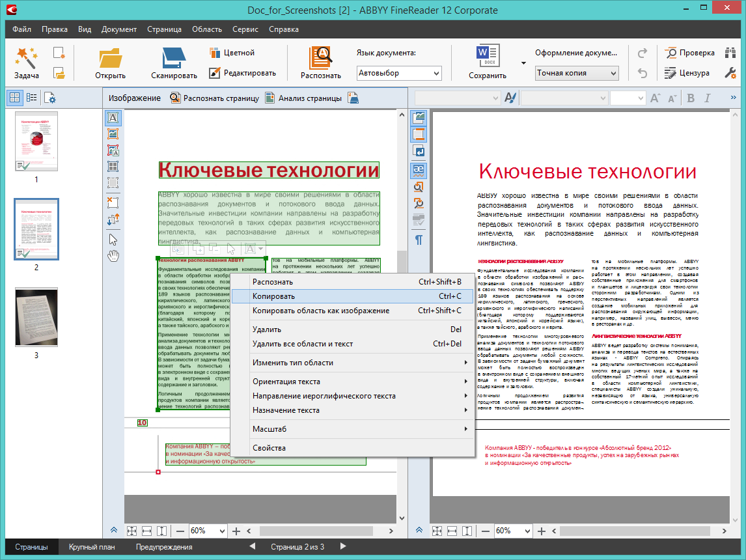Click the redo arrow icon

(642, 53)
